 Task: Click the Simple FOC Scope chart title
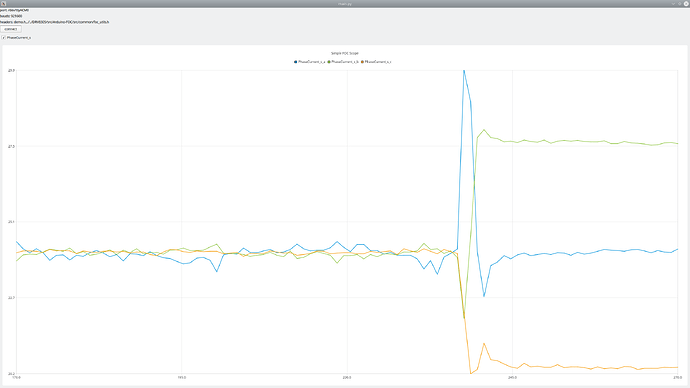[x=345, y=53]
